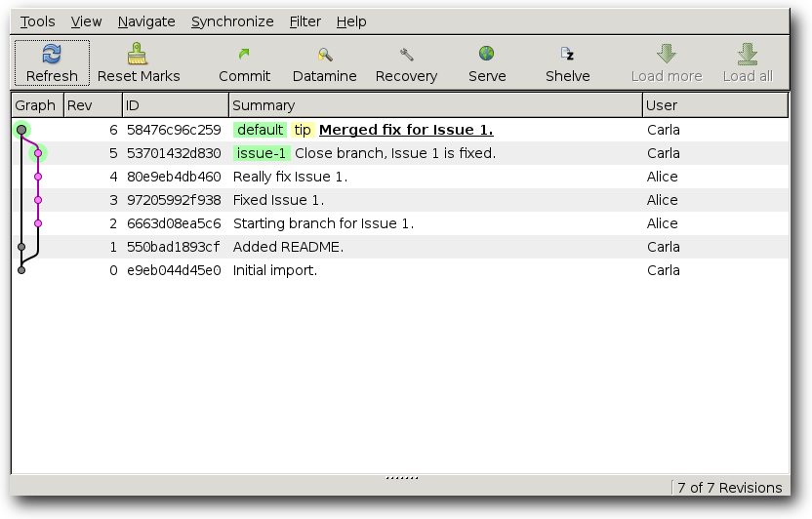Screen dimensions: 812x519
Task: Select 'Initial import.' revision
Action: 275,270
